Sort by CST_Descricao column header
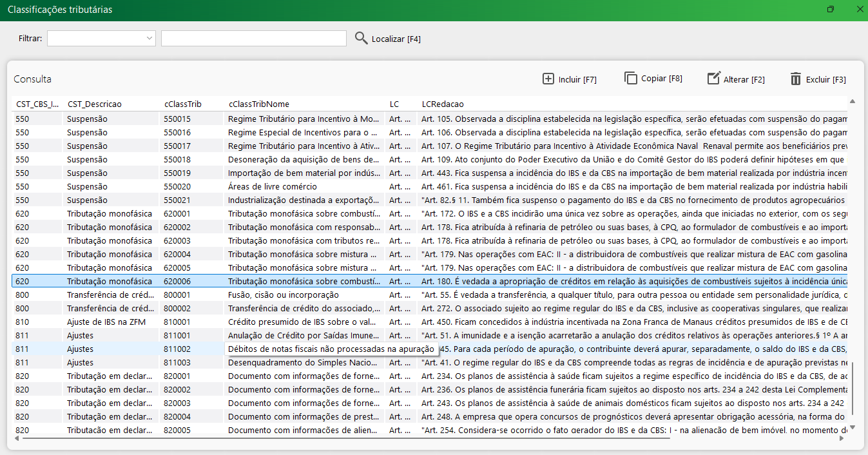 point(94,104)
